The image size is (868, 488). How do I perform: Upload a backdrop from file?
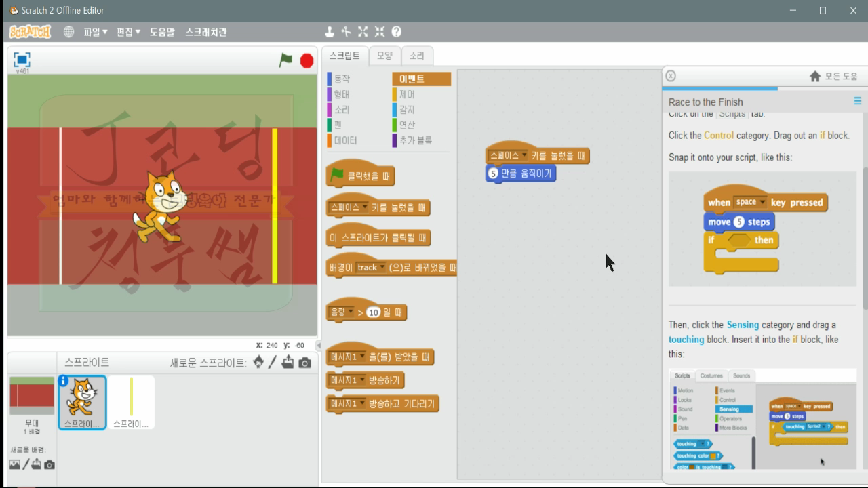tap(37, 464)
